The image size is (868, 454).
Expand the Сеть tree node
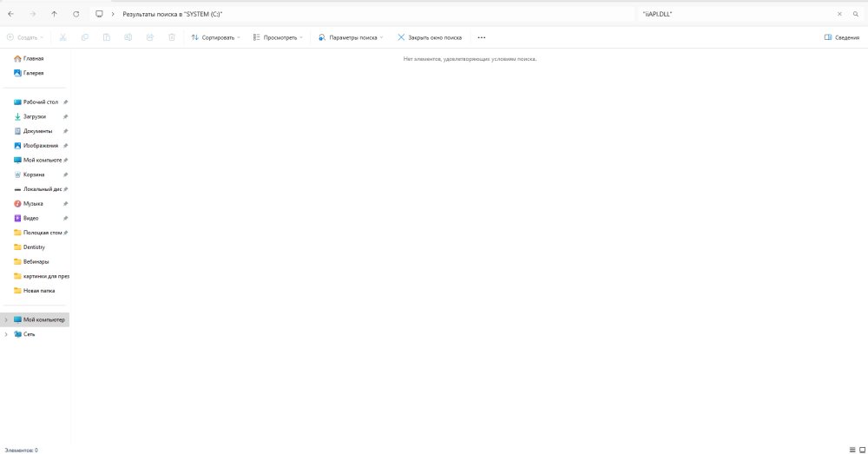point(6,334)
